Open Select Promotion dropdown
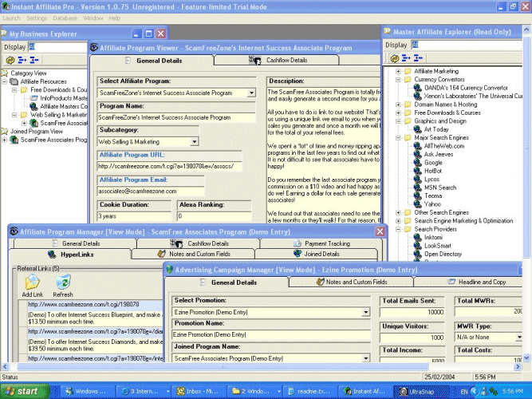532x399 pixels. 365,312
